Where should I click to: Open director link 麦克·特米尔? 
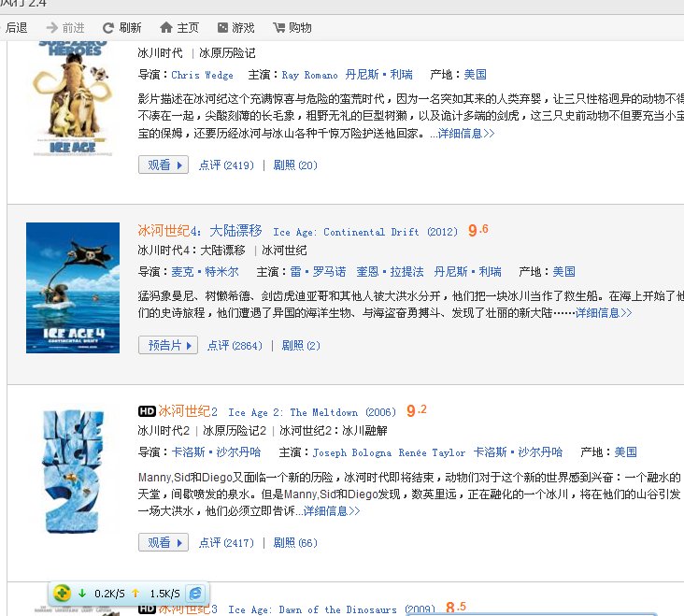tap(205, 272)
